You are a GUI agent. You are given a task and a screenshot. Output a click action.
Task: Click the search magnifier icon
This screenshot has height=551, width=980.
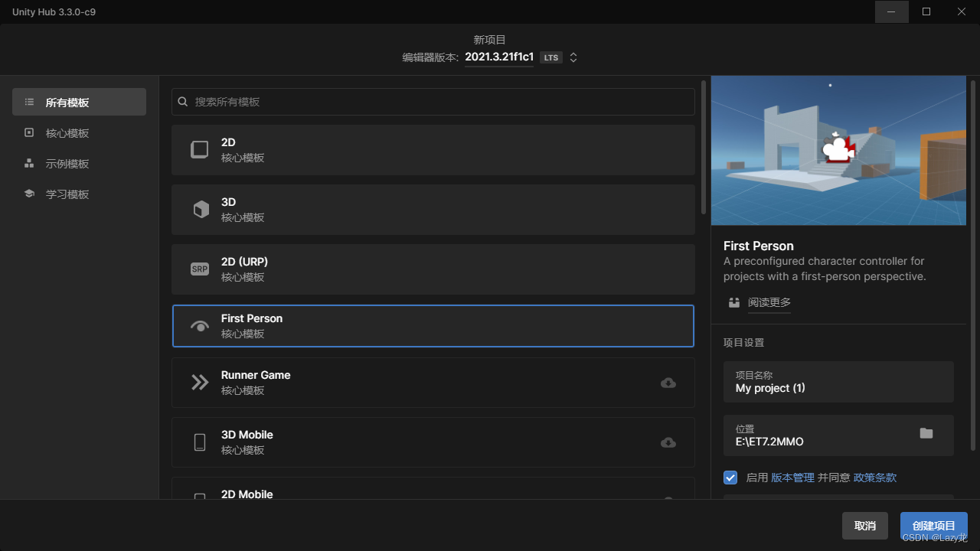click(183, 102)
